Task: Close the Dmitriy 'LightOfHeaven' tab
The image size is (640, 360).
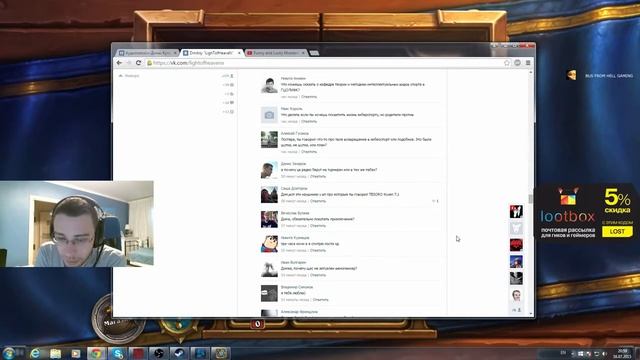Action: click(239, 53)
